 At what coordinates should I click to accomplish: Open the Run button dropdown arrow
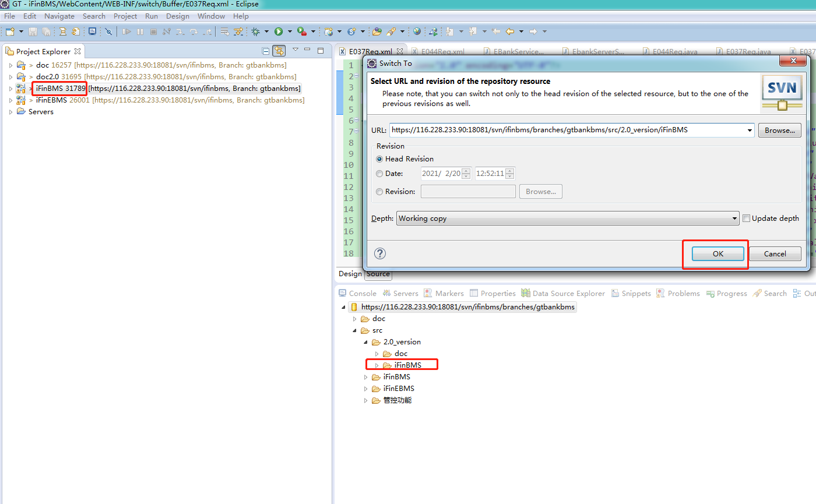(290, 31)
